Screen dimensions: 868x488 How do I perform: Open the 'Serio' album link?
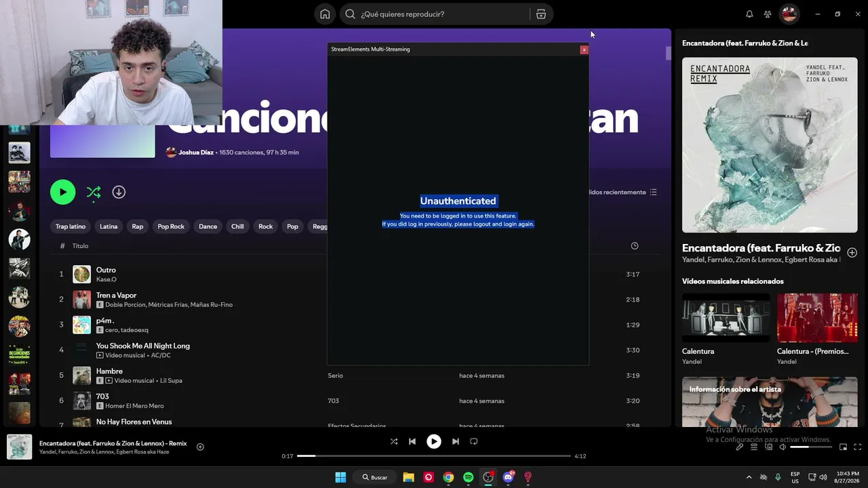pos(335,375)
